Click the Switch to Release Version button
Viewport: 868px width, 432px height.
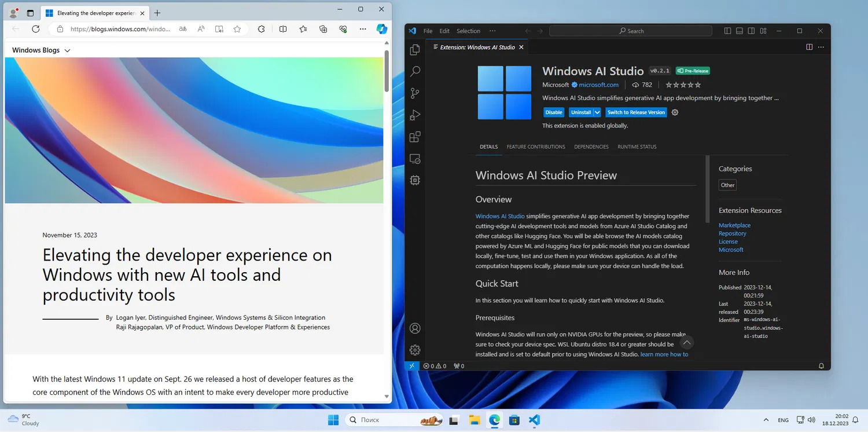636,112
